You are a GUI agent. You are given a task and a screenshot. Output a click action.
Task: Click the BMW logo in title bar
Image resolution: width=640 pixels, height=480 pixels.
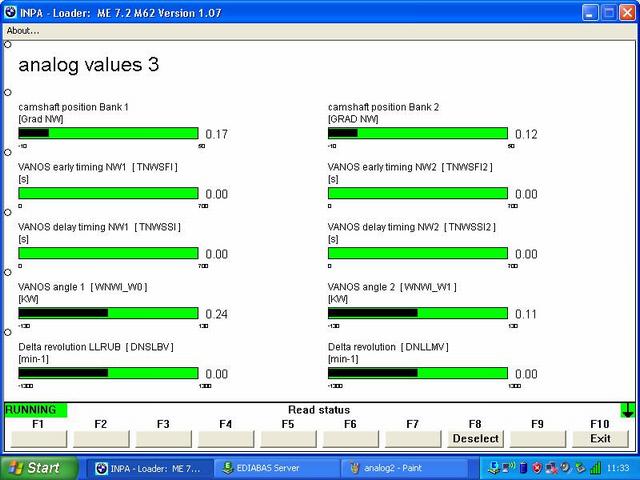(x=13, y=10)
